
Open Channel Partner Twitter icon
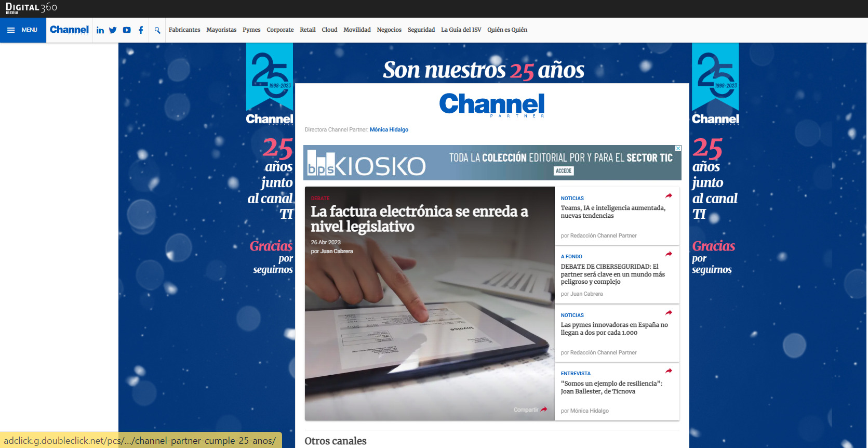pos(113,30)
